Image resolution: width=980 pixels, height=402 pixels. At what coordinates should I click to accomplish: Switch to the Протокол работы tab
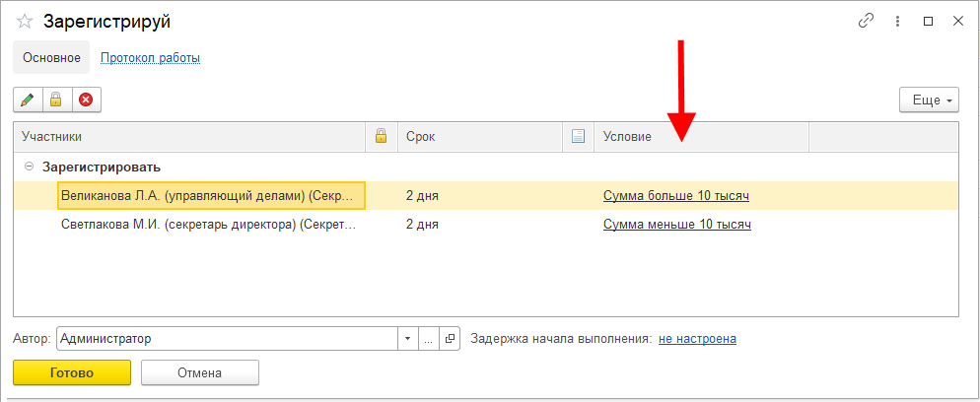150,58
